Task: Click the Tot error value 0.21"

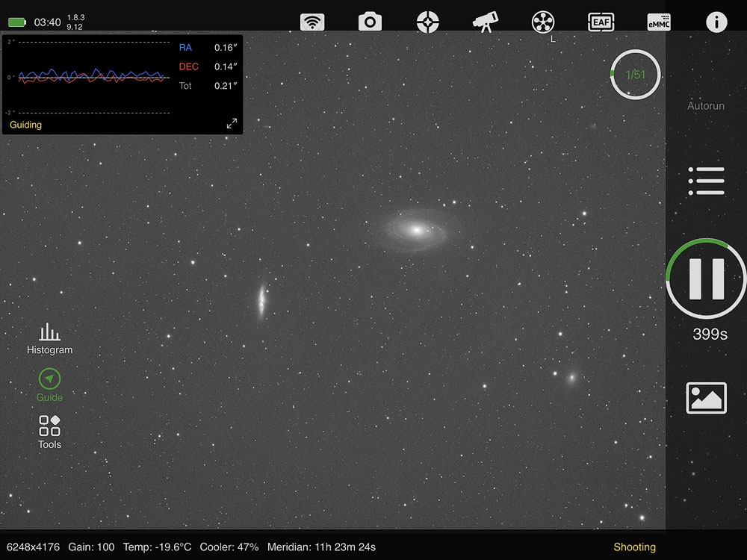Action: pos(226,86)
